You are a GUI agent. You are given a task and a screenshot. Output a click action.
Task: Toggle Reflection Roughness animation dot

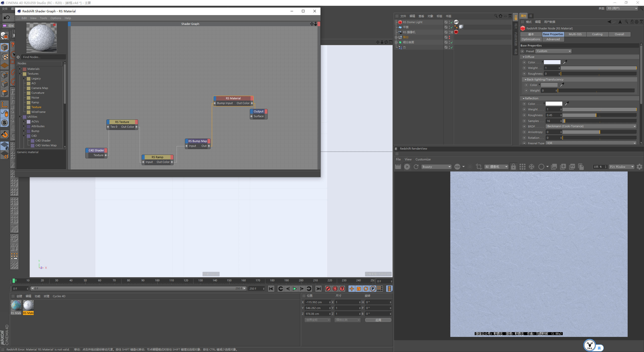524,115
